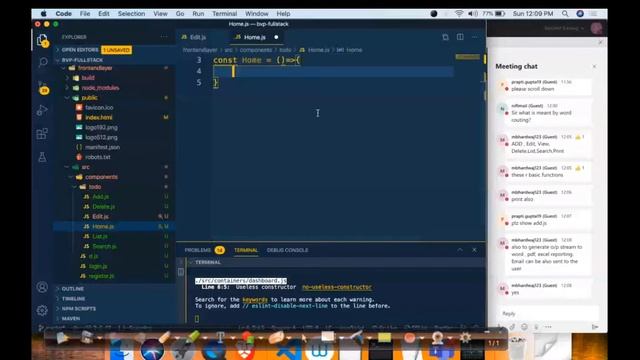Open the Search view in activity bar

pos(42,62)
